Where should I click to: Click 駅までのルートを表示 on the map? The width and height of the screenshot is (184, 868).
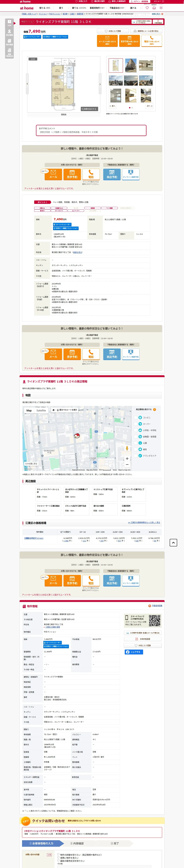(x=65, y=410)
